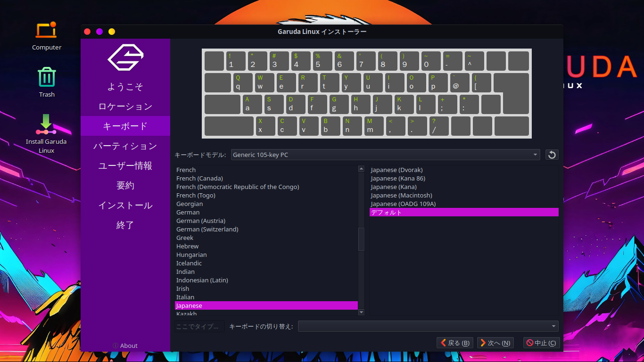Click the 戻る (B) back button
The width and height of the screenshot is (644, 362).
[x=455, y=343]
